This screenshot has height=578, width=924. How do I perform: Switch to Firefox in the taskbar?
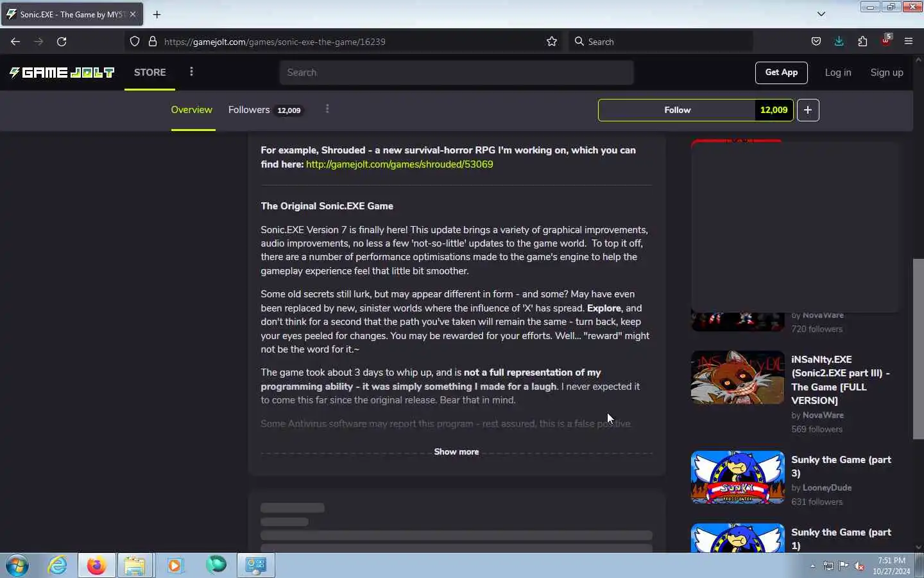click(x=97, y=566)
